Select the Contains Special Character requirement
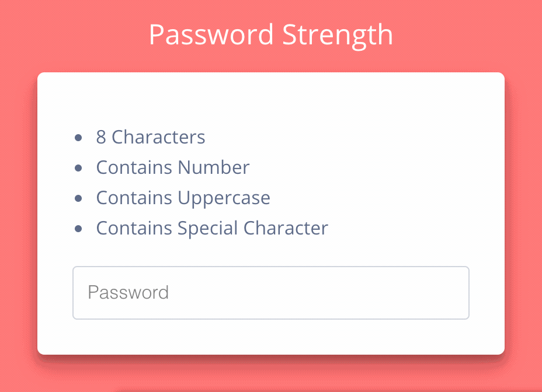Screen dimensions: 542x392 [212, 229]
